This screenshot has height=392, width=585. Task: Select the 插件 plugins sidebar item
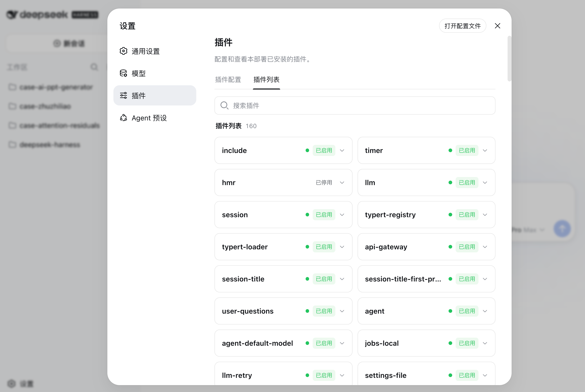pyautogui.click(x=155, y=96)
